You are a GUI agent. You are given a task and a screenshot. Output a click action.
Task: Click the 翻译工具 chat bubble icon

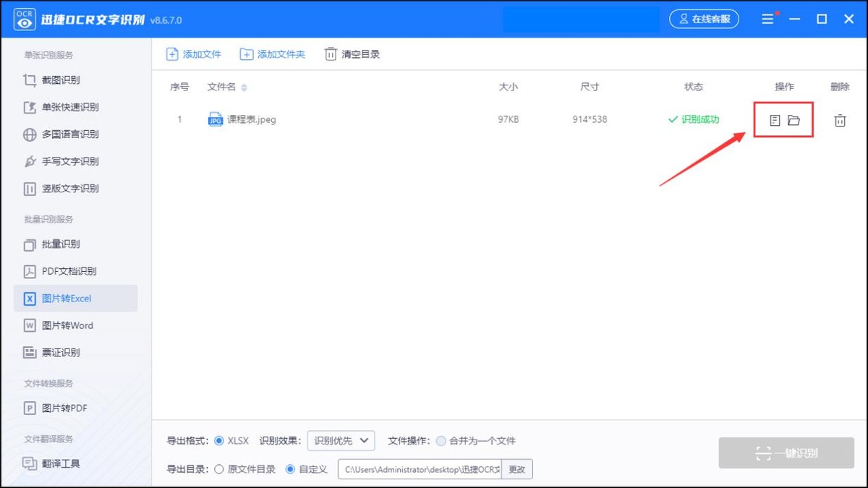click(30, 463)
